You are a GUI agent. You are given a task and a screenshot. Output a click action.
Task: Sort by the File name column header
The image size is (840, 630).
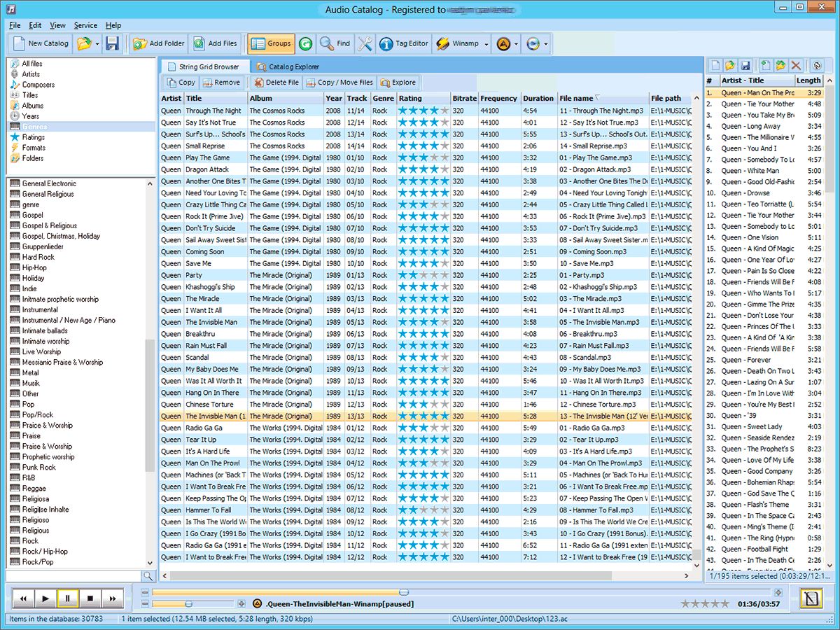(603, 99)
